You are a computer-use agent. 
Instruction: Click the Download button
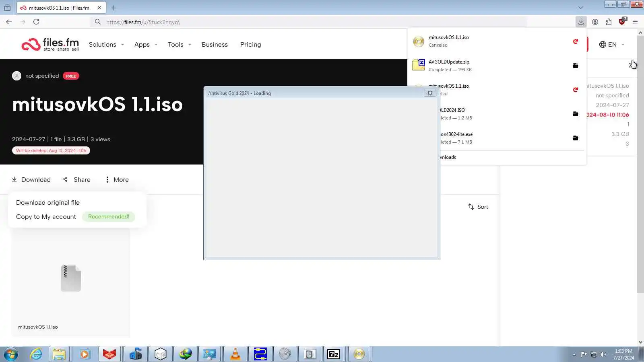(31, 180)
